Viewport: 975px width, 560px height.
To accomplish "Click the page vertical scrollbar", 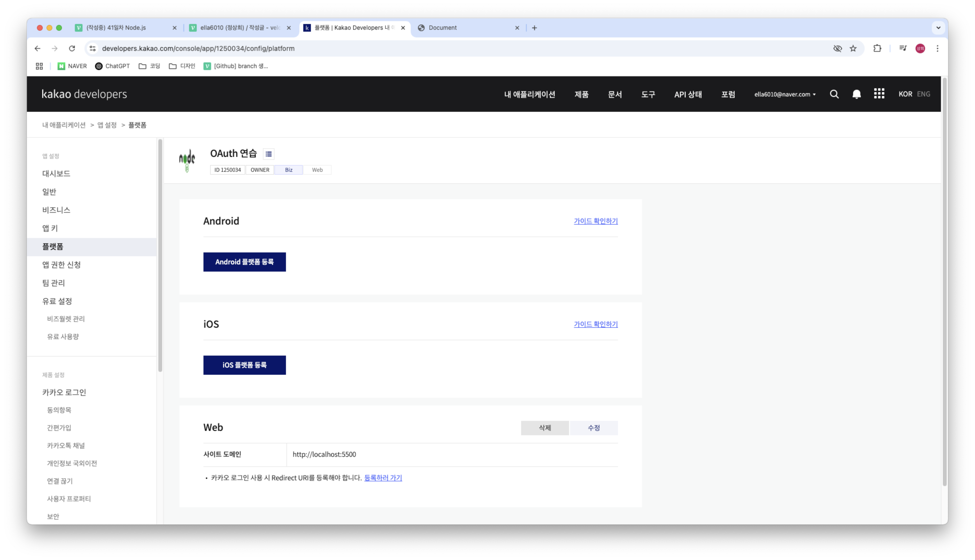I will [x=944, y=281].
